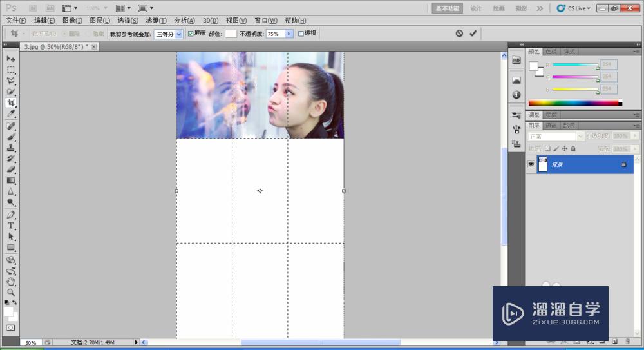Cancel the crop operation icon
The image size is (644, 350).
[x=459, y=34]
